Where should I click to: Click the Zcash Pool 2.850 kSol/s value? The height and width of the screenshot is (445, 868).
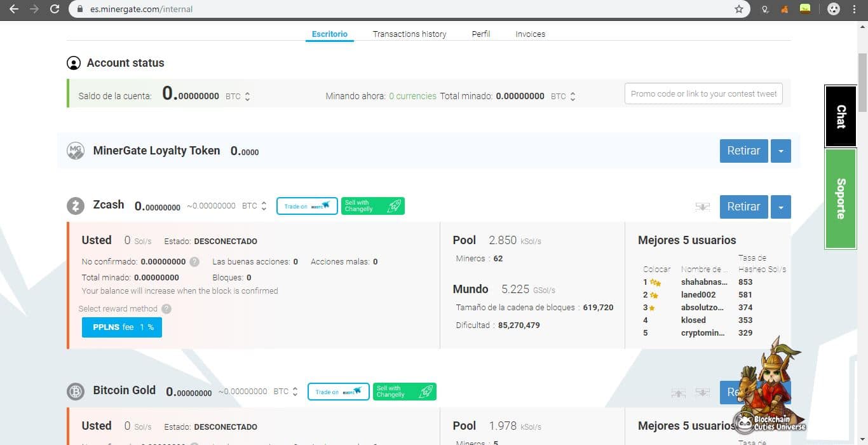tap(515, 240)
